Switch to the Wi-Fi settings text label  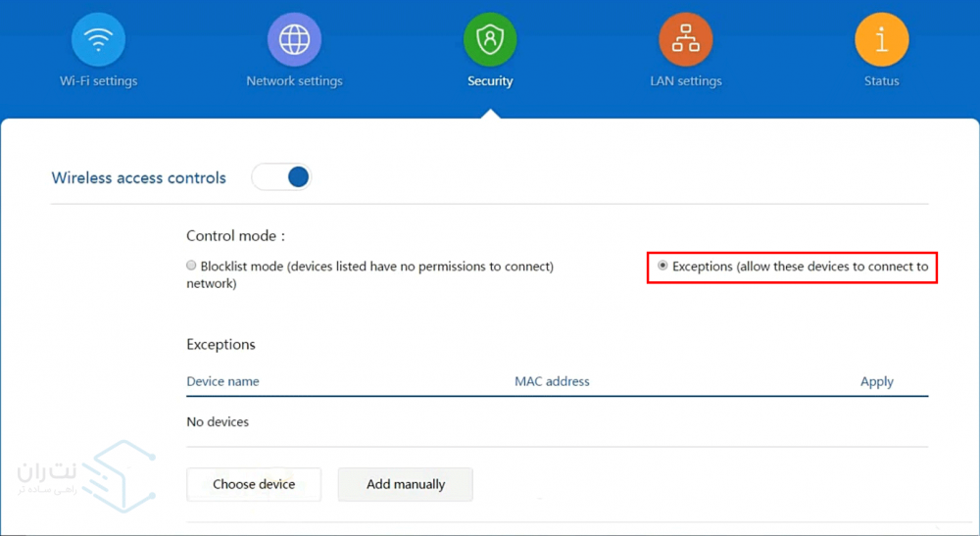click(98, 81)
